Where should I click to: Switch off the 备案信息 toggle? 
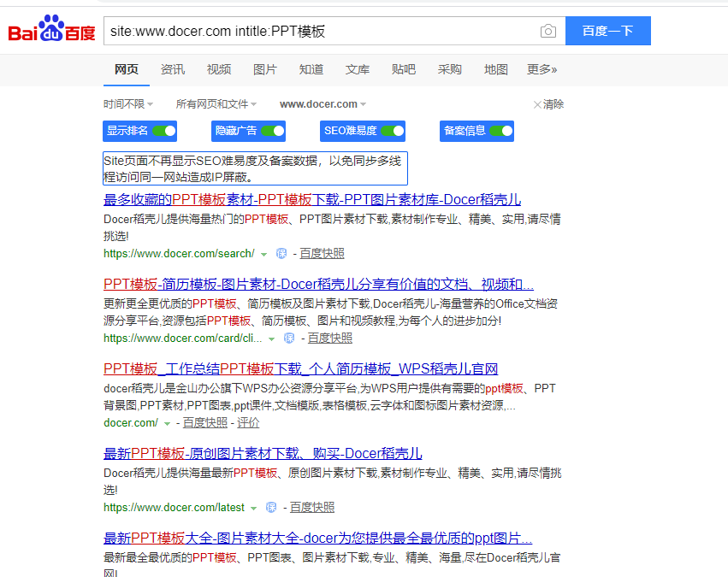[501, 131]
